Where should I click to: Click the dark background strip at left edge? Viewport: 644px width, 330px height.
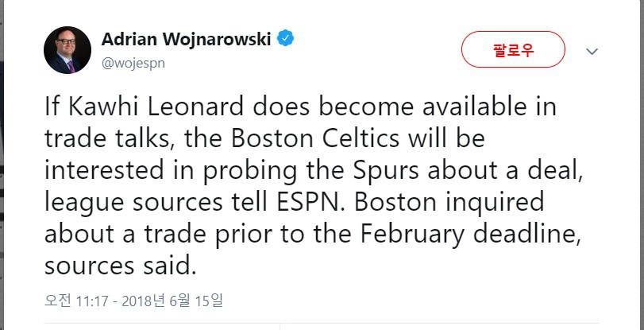tap(2, 165)
